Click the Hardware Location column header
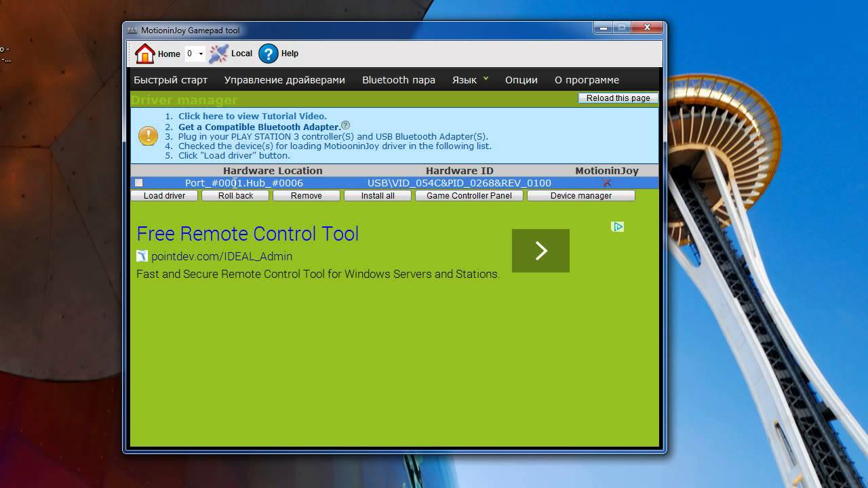 pyautogui.click(x=273, y=171)
